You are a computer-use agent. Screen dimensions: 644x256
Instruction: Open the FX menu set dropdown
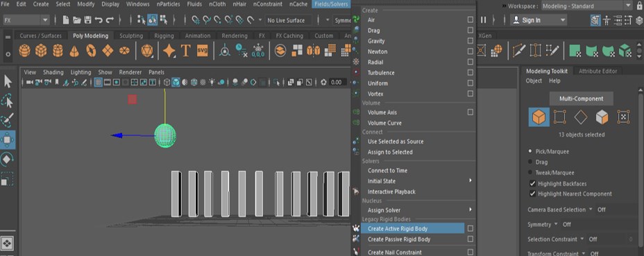coord(26,20)
